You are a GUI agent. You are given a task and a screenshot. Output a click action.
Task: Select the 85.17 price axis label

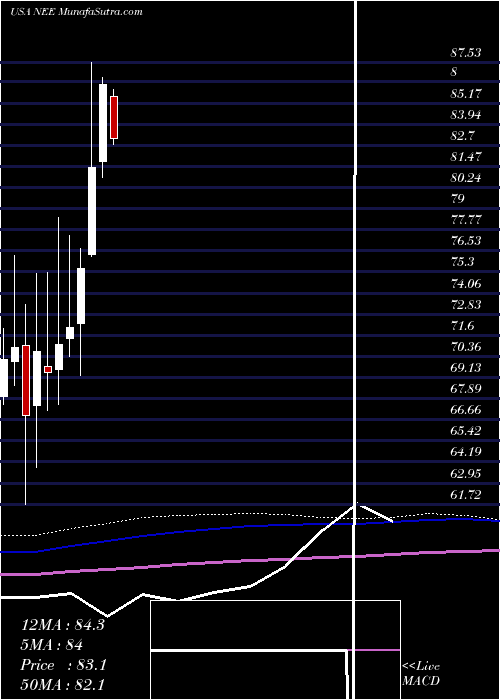[466, 94]
